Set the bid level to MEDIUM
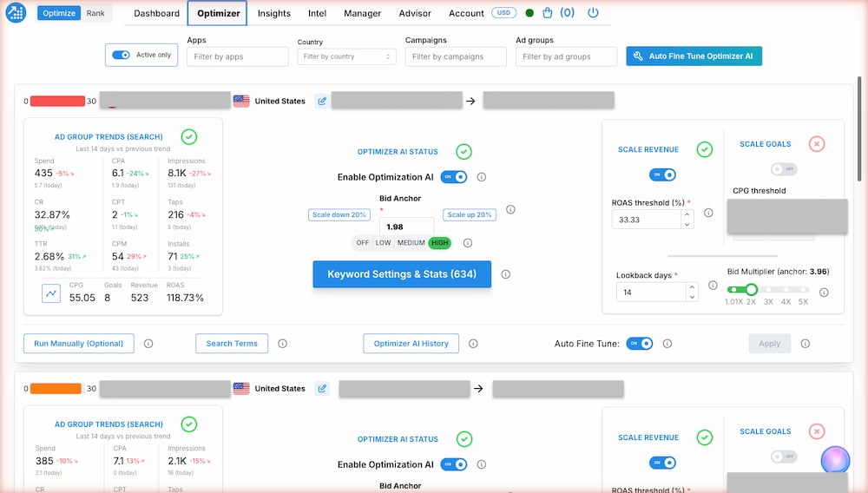This screenshot has width=868, height=493. click(411, 243)
